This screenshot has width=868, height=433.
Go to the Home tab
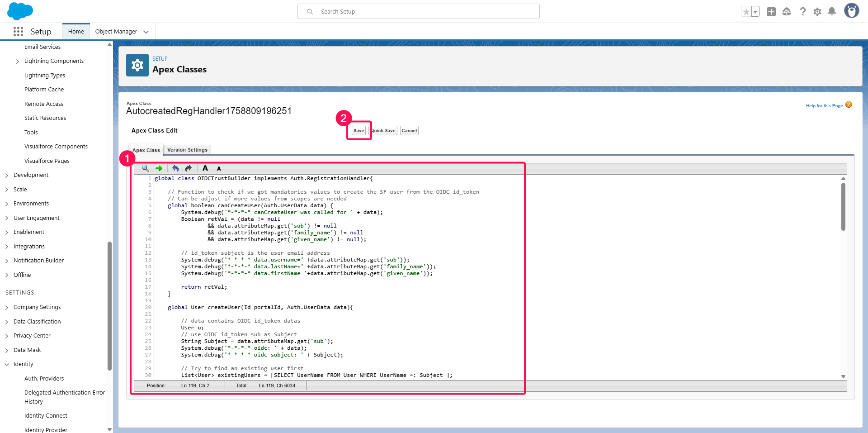pyautogui.click(x=76, y=32)
